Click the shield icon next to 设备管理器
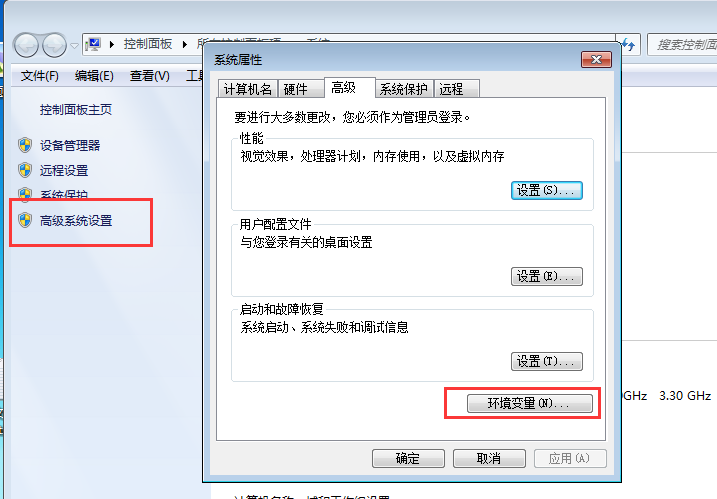This screenshot has width=717, height=499. (25, 145)
